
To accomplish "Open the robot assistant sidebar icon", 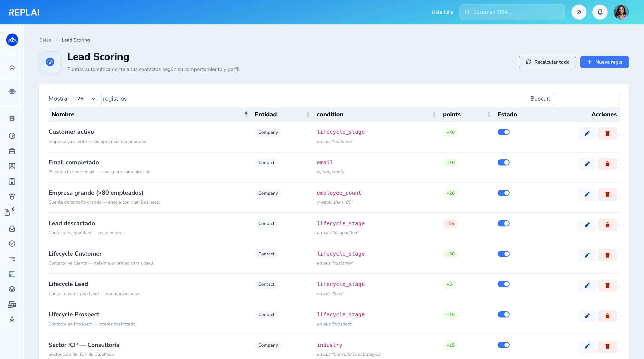I will tap(12, 91).
